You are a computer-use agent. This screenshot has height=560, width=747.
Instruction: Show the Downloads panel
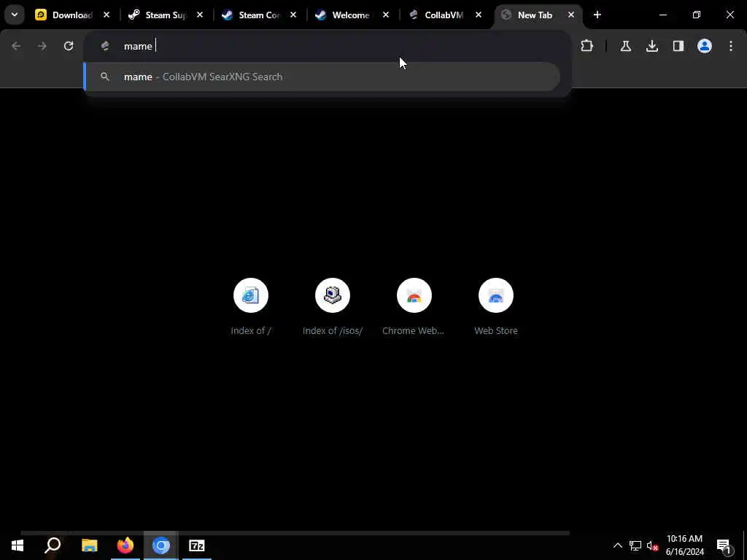pyautogui.click(x=652, y=46)
